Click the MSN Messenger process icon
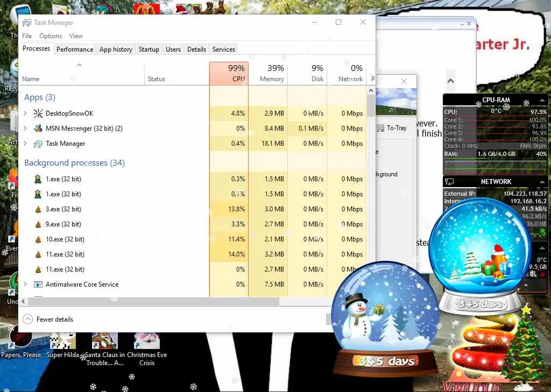The width and height of the screenshot is (551, 392). coord(38,128)
